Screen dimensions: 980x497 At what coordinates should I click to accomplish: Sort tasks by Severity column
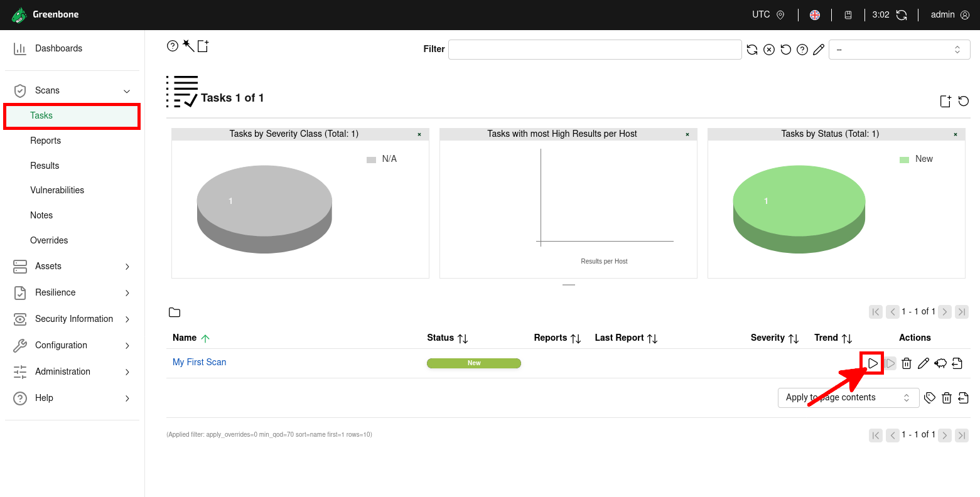767,338
